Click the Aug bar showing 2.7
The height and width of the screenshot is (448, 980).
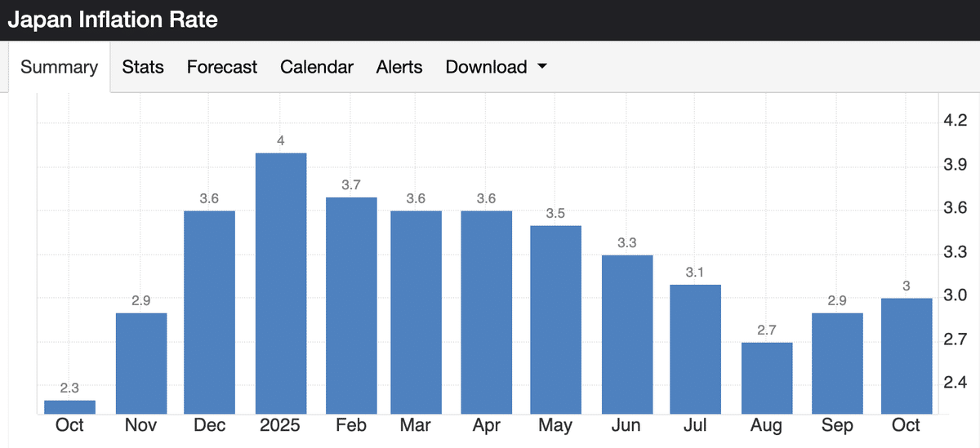[x=767, y=378]
